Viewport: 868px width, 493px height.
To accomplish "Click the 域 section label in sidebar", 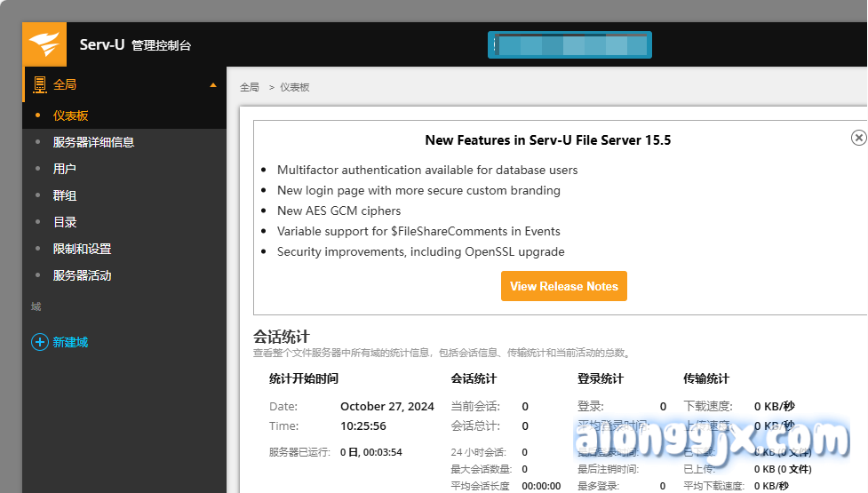I will tap(36, 306).
